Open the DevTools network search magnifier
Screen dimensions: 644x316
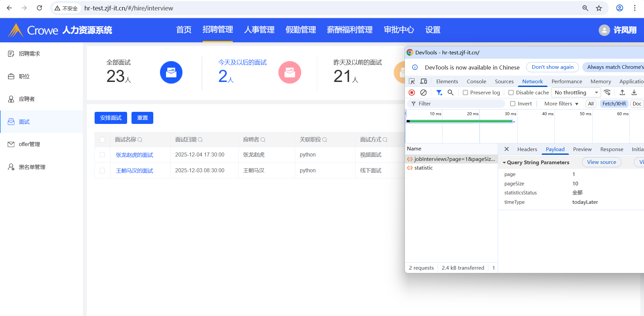pos(450,92)
